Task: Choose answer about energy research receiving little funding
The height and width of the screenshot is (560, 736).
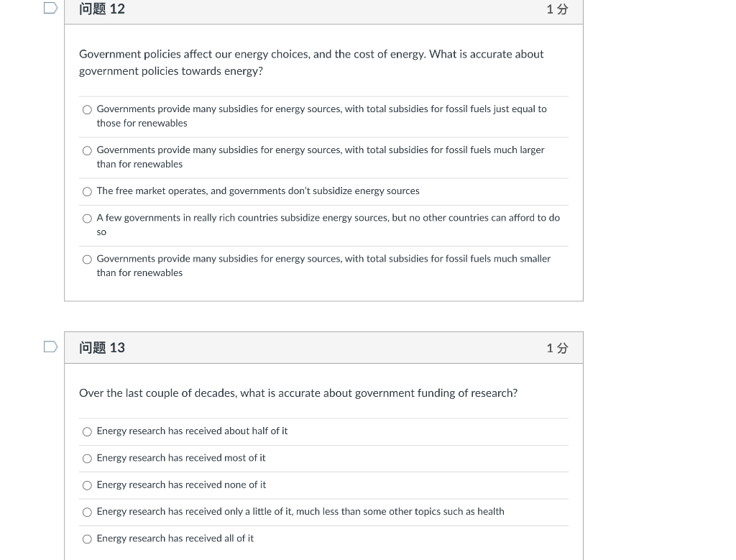Action: point(87,512)
